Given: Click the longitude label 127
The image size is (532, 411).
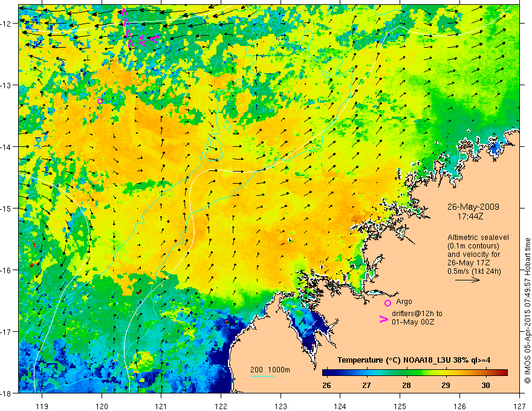Looking at the screenshot, I should [x=519, y=406].
